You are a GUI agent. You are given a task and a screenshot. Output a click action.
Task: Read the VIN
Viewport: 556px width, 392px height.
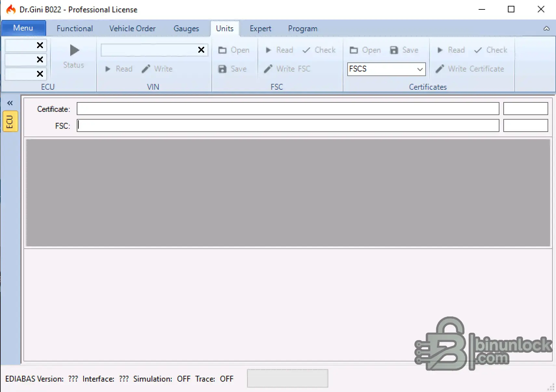[119, 69]
